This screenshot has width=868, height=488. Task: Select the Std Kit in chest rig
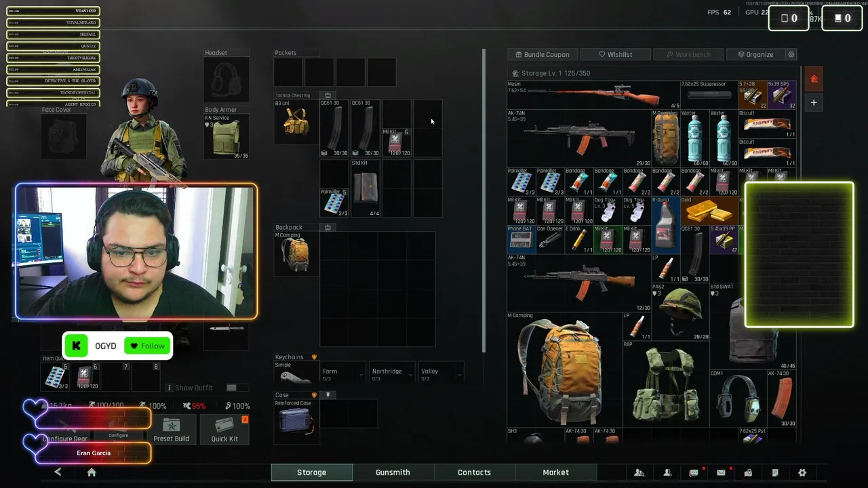point(366,188)
